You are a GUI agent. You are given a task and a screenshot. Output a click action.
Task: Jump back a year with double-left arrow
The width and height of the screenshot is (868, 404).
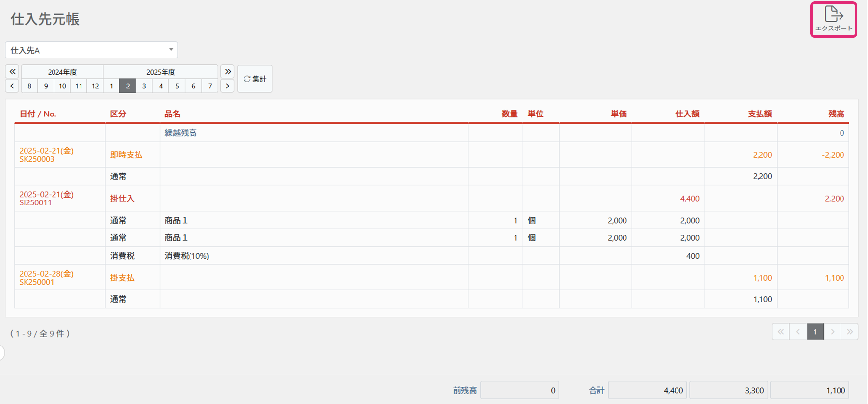pos(12,72)
